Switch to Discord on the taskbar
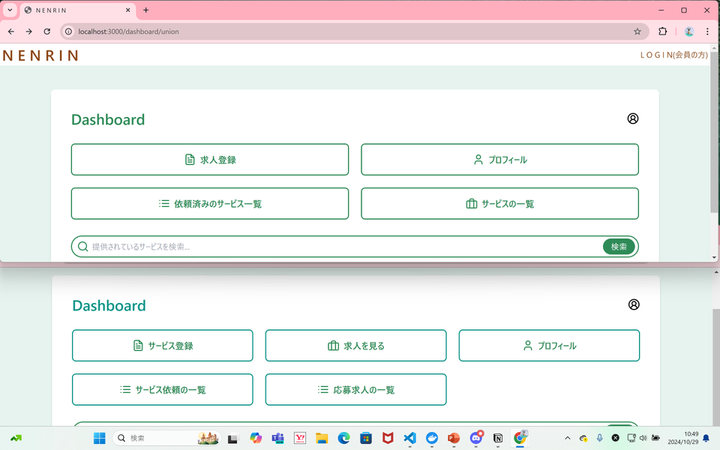Viewport: 720px width, 450px height. coord(476,438)
